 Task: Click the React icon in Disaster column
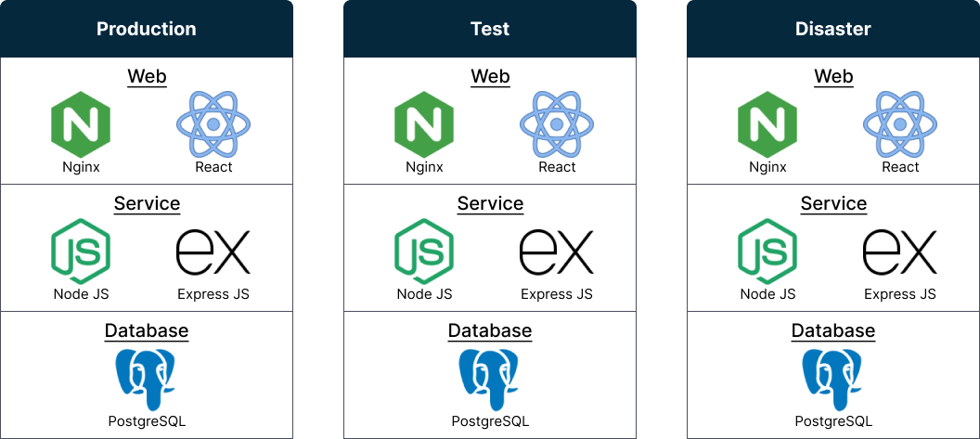pos(900,124)
